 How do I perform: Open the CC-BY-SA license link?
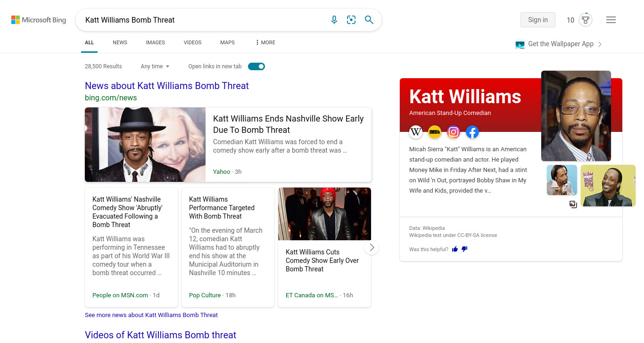tap(477, 235)
